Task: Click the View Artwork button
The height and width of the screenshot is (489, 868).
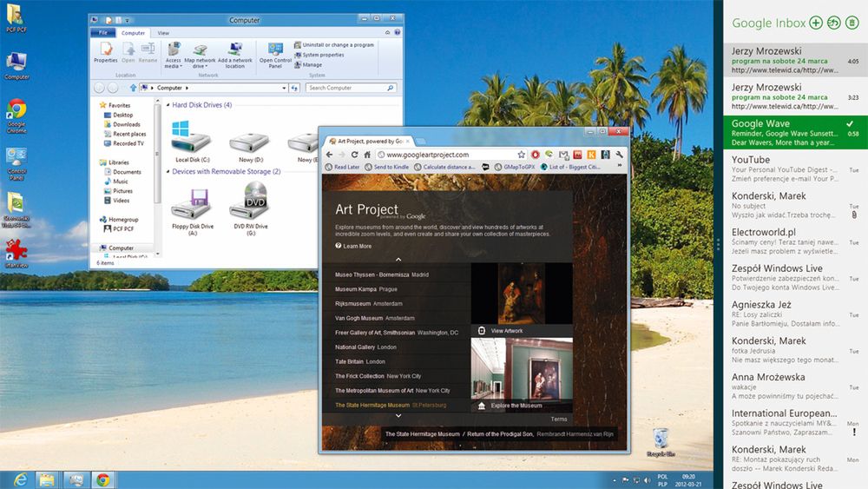Action: click(x=522, y=331)
